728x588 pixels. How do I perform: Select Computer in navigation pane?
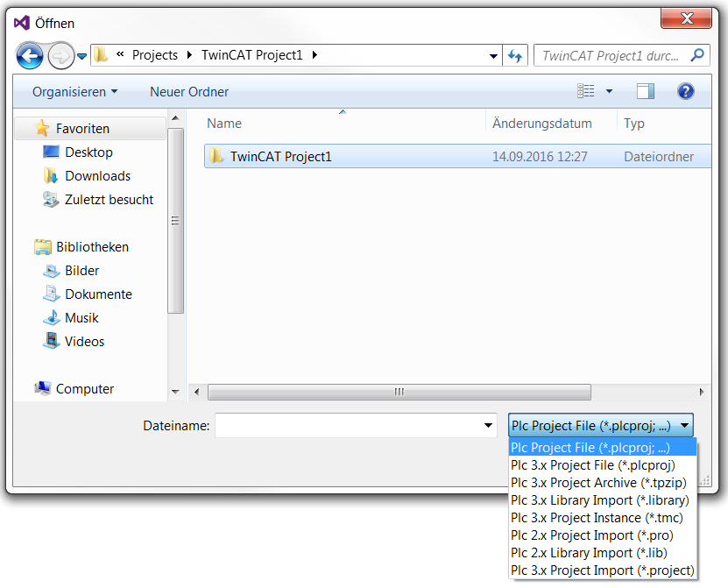tap(85, 389)
